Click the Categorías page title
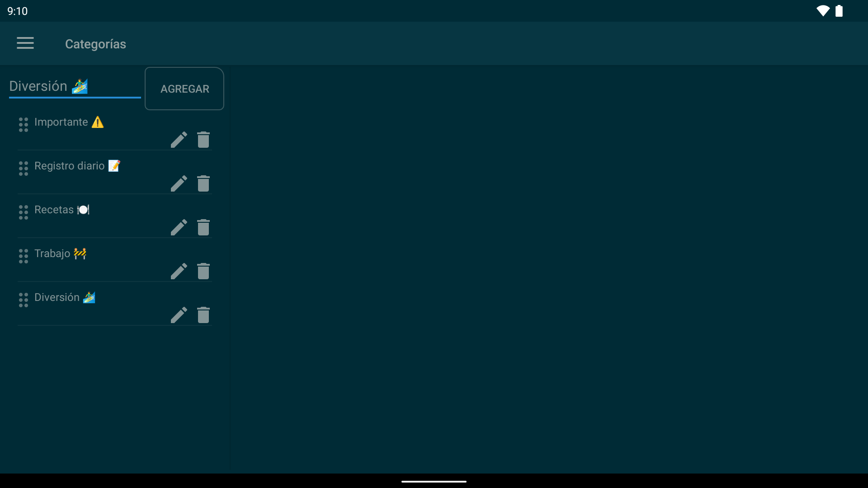The image size is (868, 488). (95, 44)
